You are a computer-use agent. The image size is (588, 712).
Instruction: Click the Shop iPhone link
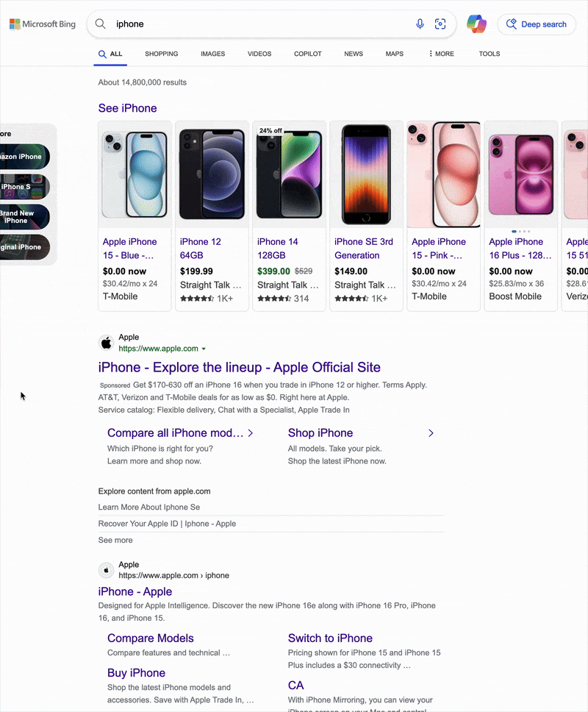(x=320, y=432)
